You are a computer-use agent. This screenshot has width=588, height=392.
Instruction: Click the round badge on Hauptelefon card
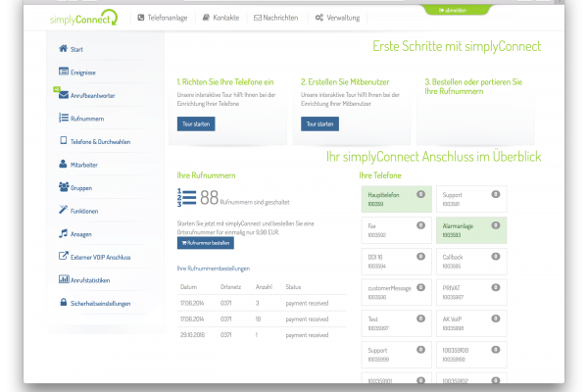[420, 194]
